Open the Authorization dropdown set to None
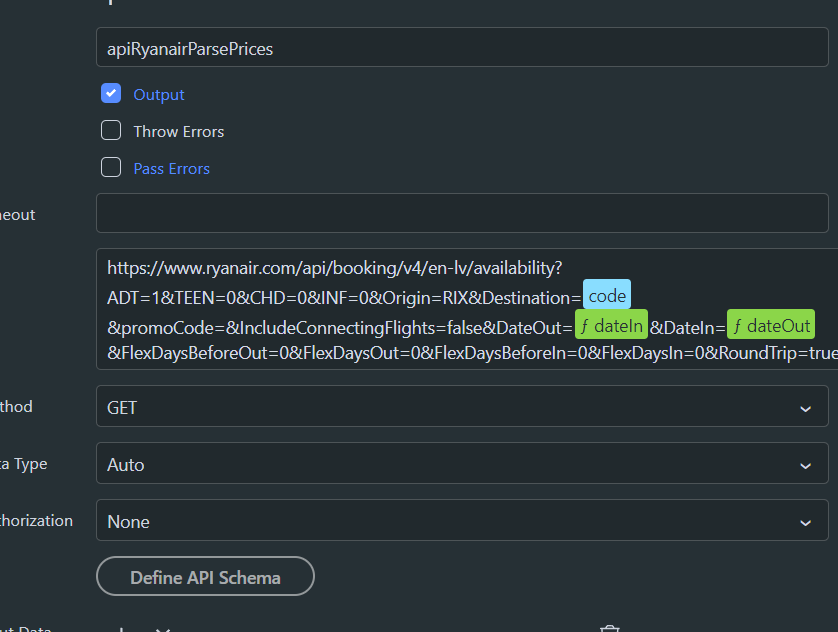Screen dimensions: 838x632 click(x=460, y=521)
